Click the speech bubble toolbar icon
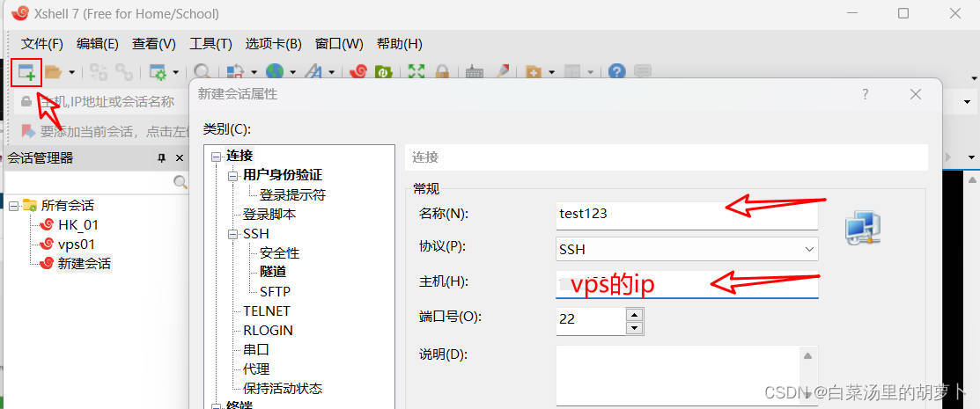Image resolution: width=980 pixels, height=409 pixels. point(643,72)
